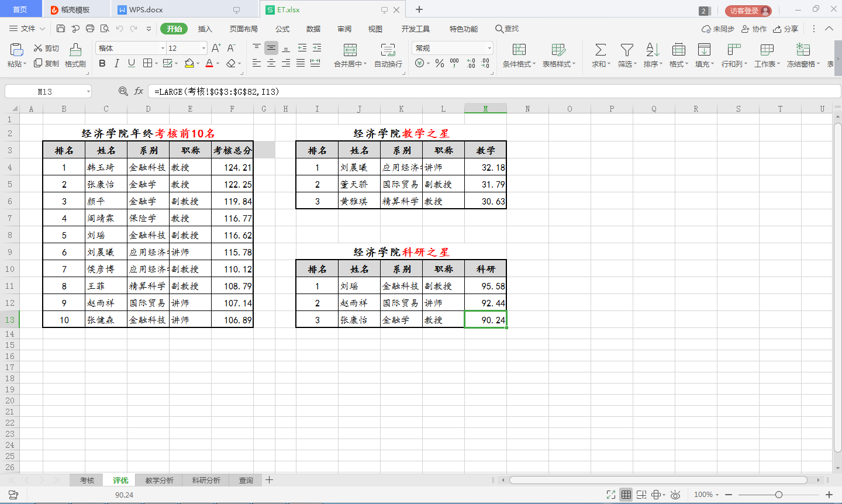
Task: Increase font size with A+ icon
Action: pos(216,48)
